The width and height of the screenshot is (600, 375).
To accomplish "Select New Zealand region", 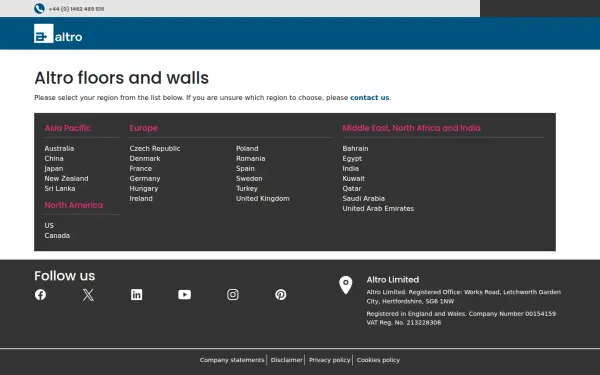I will [66, 179].
